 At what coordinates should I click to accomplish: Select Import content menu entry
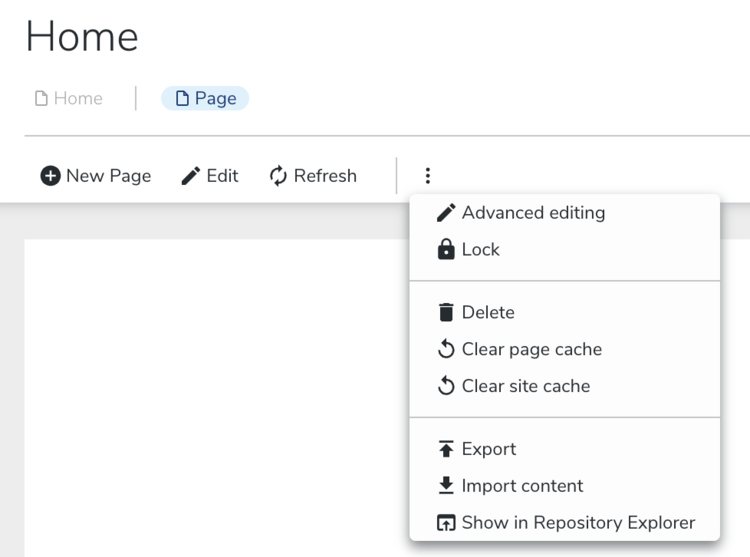(x=564, y=486)
